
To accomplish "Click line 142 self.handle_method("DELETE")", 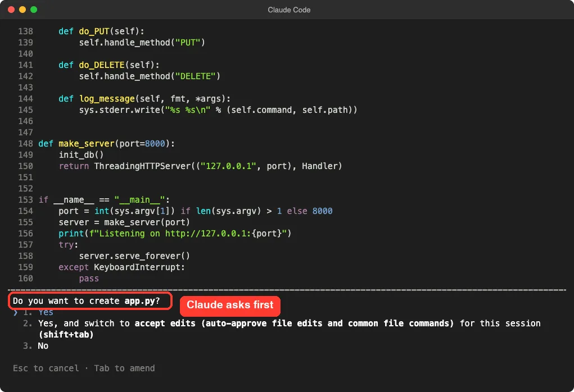I will tap(150, 76).
